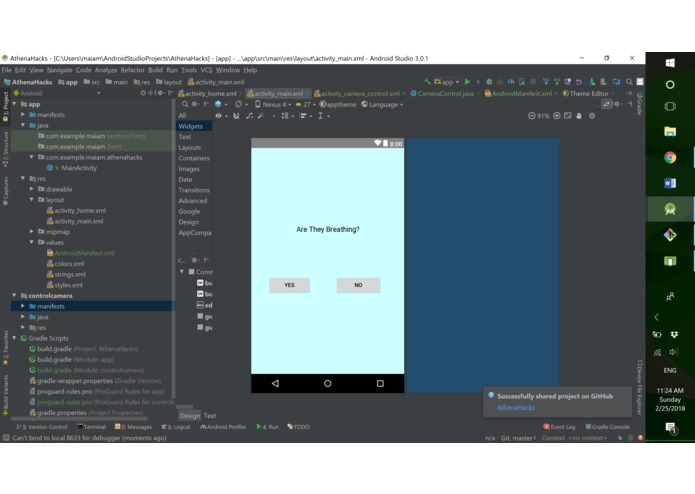The image size is (695, 494).
Task: Open Word from the Windows taskbar
Action: click(670, 183)
